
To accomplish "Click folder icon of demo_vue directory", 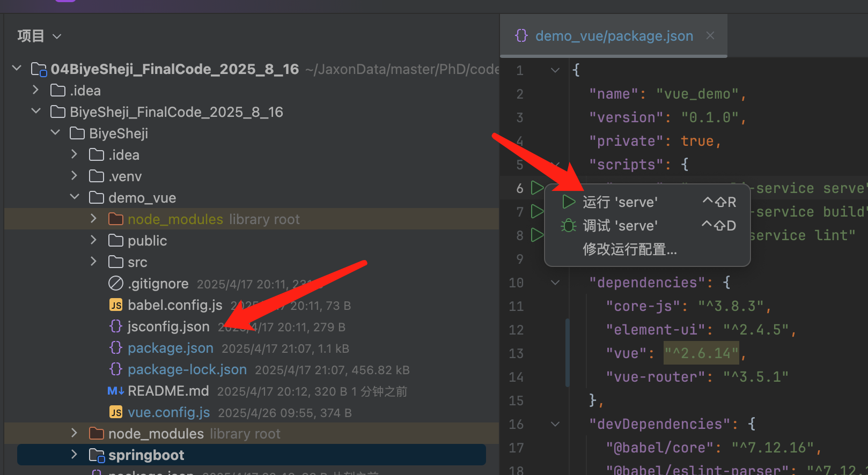I will (97, 198).
